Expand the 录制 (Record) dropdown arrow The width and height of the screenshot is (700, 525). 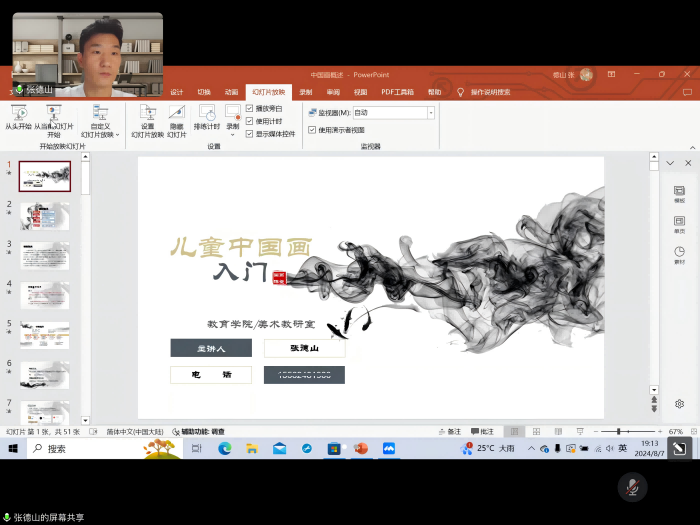point(233,134)
